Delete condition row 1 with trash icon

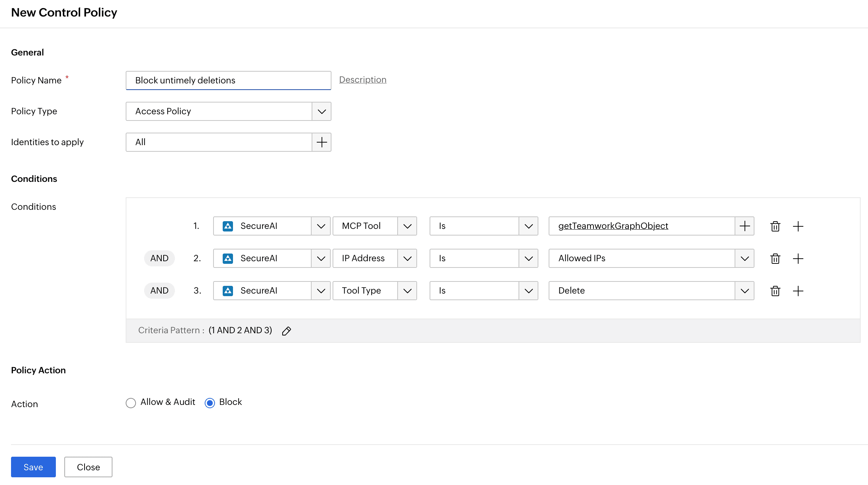point(775,226)
